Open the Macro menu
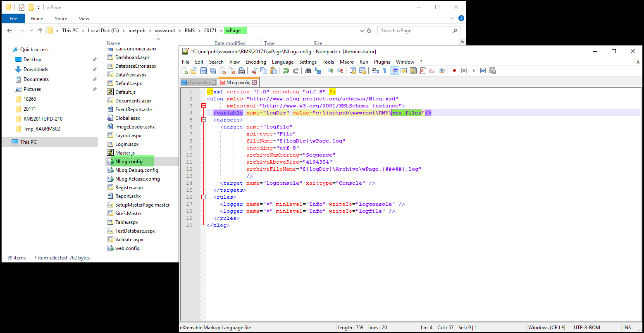 point(346,62)
